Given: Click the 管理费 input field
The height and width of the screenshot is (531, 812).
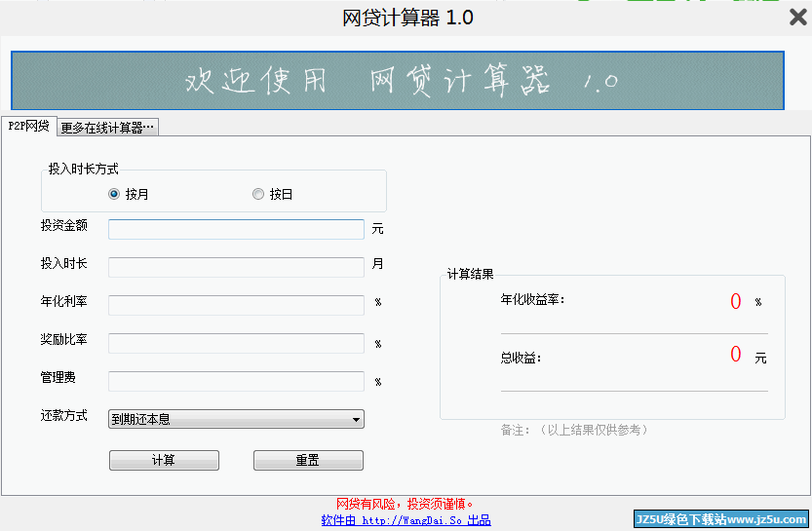Looking at the screenshot, I should coord(236,381).
